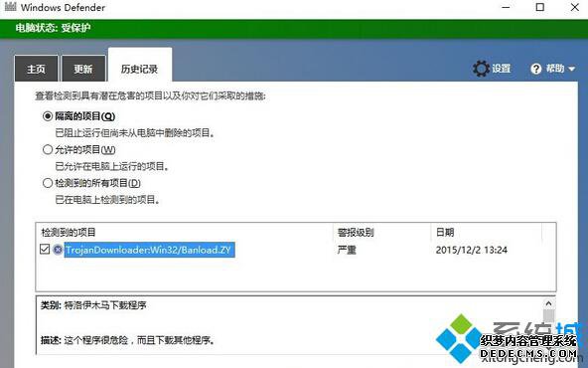This screenshot has height=368, width=588.
Task: Click the date 2015/12/2 13:24 cell
Action: [472, 250]
